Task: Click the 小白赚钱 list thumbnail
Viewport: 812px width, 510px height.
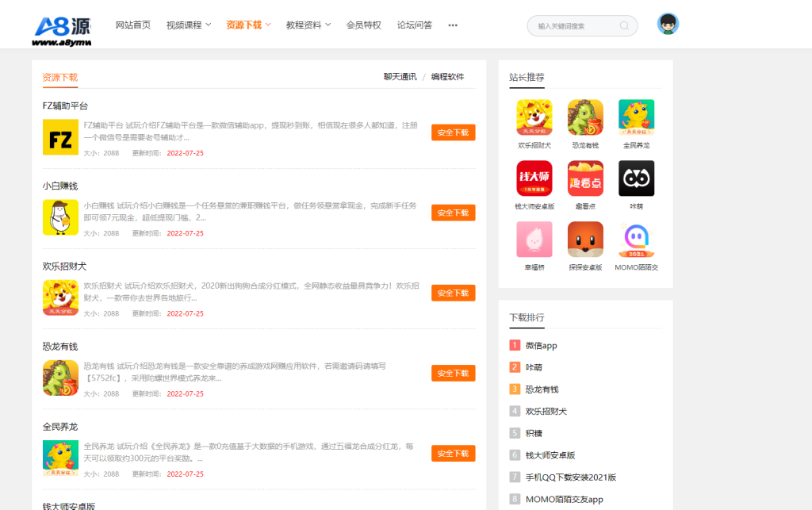Action: pos(60,217)
